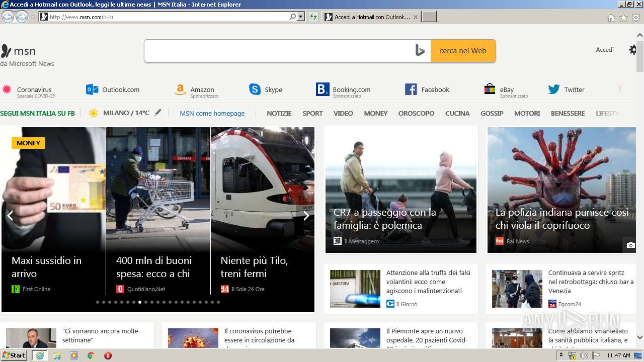The image size is (644, 362).
Task: Click the Accedi sign-in link
Action: click(x=605, y=50)
